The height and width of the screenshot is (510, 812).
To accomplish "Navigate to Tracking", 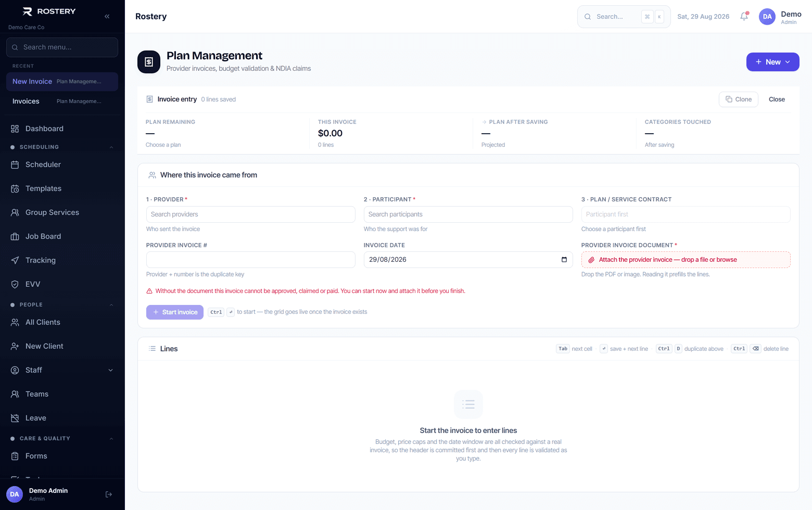I will pyautogui.click(x=62, y=260).
